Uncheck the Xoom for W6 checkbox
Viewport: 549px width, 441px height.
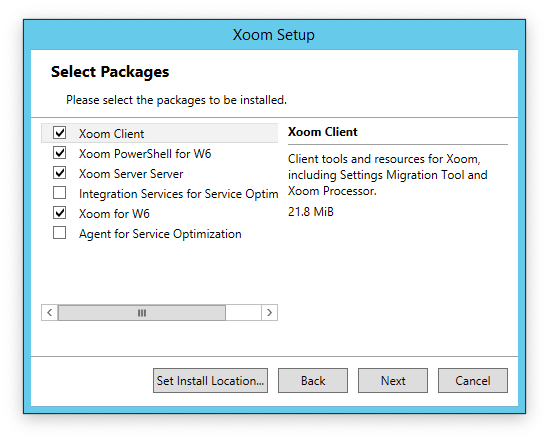[60, 212]
